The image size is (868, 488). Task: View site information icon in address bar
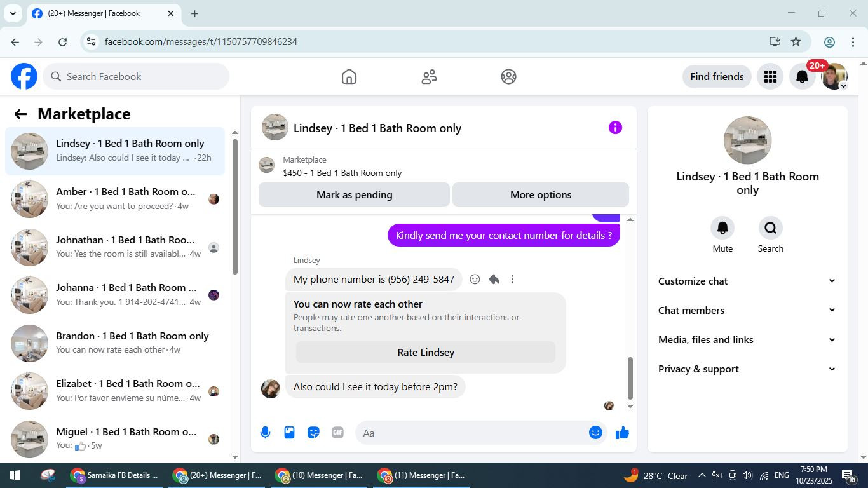tap(92, 42)
